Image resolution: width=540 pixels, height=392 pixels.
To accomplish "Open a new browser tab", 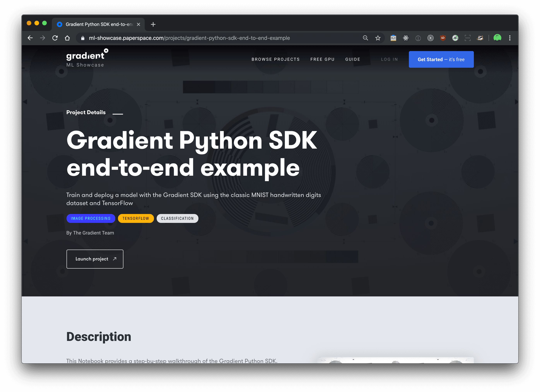I will [153, 24].
